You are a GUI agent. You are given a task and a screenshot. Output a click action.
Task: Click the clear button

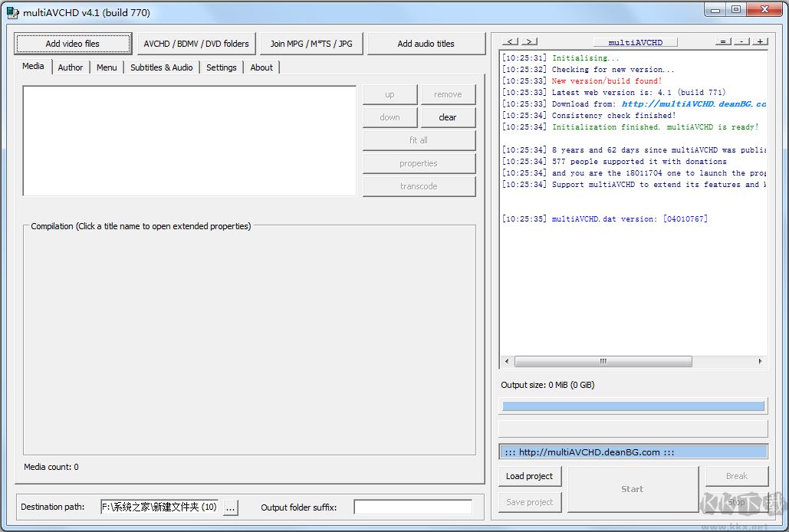click(448, 117)
